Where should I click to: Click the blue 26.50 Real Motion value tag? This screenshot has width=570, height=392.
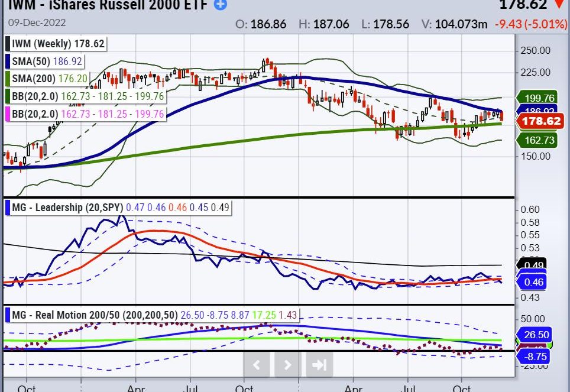(x=534, y=335)
